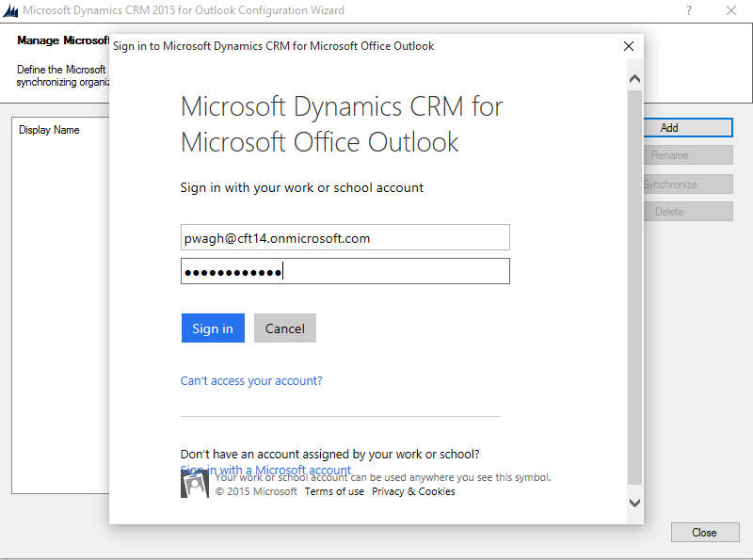Close the Configuration Wizard window
The image size is (753, 560).
tap(731, 10)
